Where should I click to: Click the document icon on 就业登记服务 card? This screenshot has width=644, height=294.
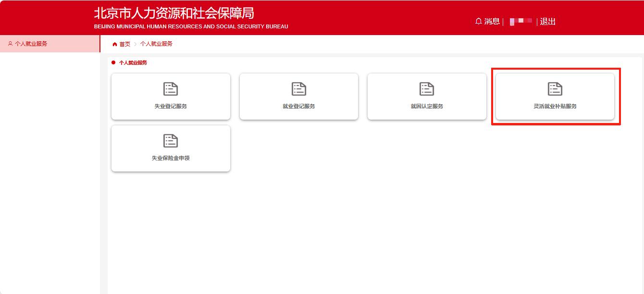298,88
